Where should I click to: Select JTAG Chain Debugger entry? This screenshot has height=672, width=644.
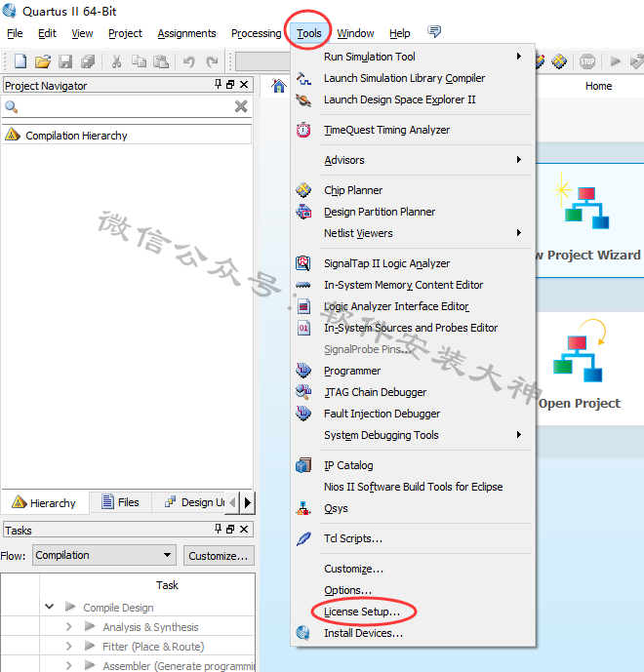pyautogui.click(x=413, y=392)
